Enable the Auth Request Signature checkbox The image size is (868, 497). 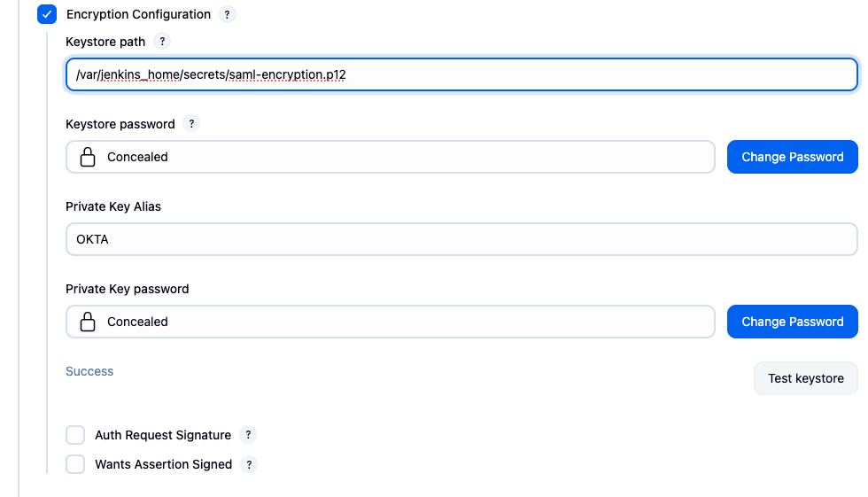(76, 435)
